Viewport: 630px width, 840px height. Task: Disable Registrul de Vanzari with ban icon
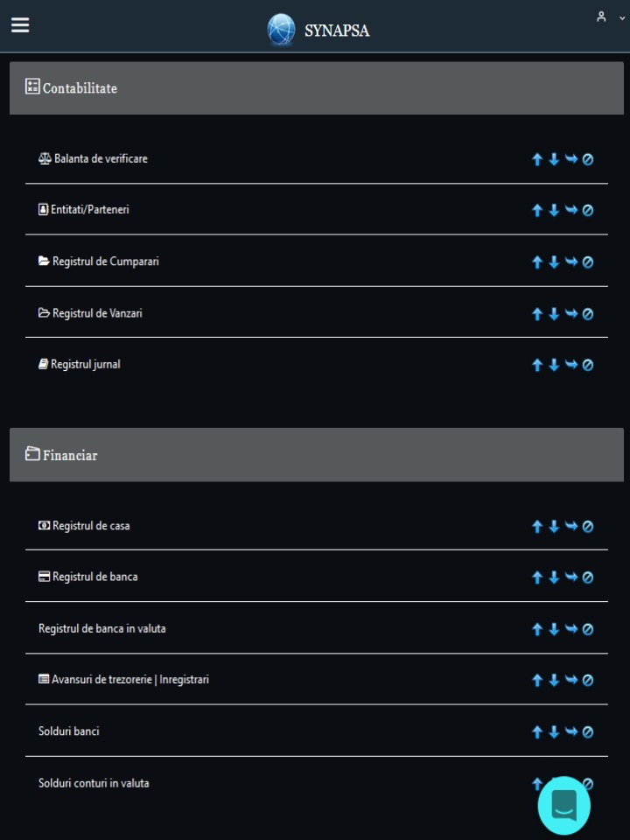coord(588,314)
